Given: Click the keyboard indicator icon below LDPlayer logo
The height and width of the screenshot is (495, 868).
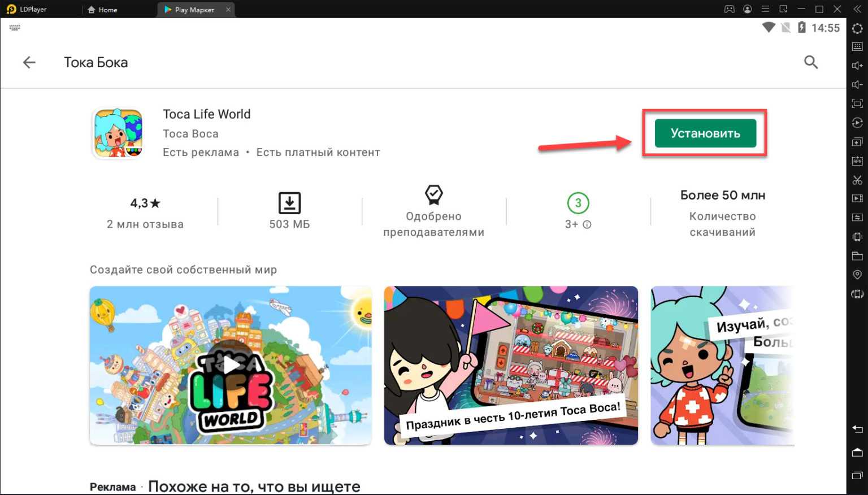Looking at the screenshot, I should (15, 27).
